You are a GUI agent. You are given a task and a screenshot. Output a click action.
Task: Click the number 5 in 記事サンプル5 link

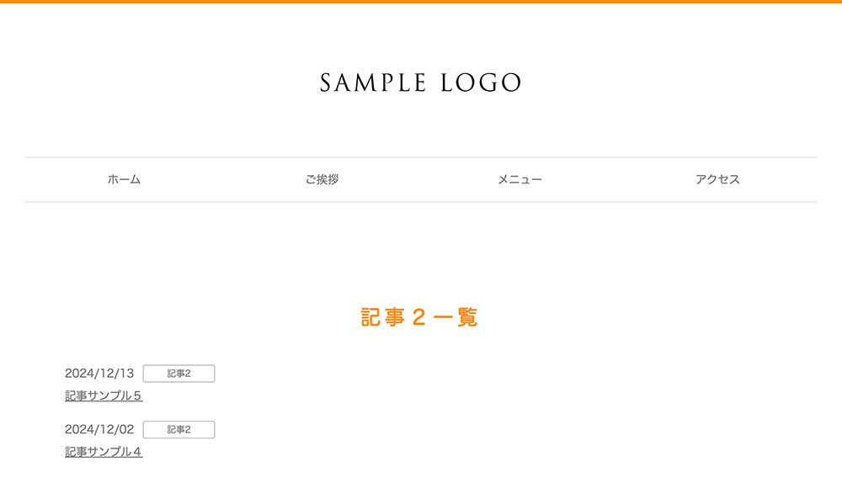[137, 395]
